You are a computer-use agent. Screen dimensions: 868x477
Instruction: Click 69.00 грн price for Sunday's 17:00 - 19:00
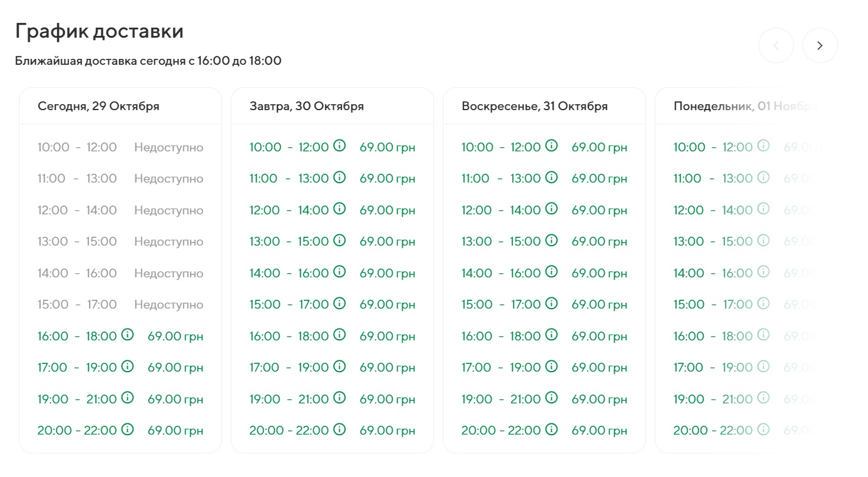click(x=599, y=367)
